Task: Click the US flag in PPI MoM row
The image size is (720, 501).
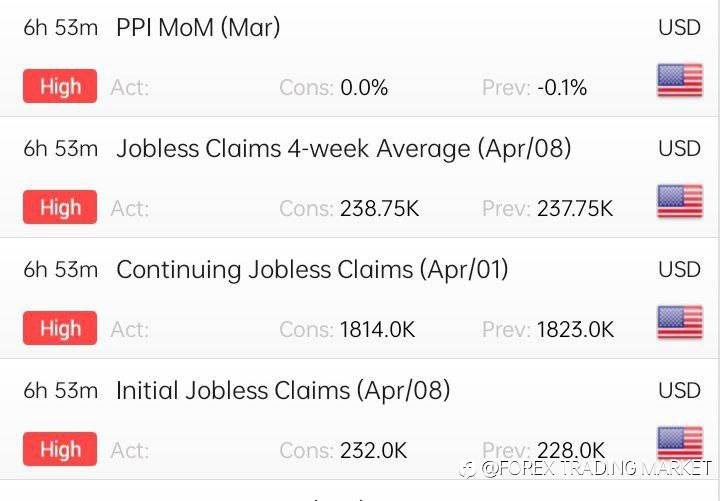Action: (679, 80)
